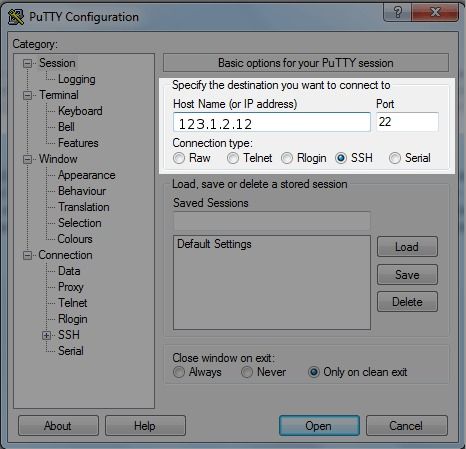Image resolution: width=466 pixels, height=449 pixels.
Task: Load the selected saved session
Action: click(407, 247)
